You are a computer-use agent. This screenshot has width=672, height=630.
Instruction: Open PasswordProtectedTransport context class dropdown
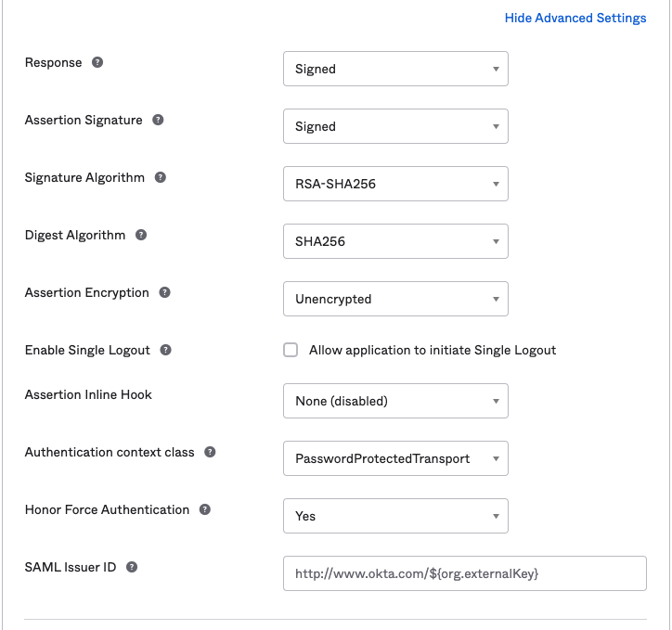click(395, 458)
